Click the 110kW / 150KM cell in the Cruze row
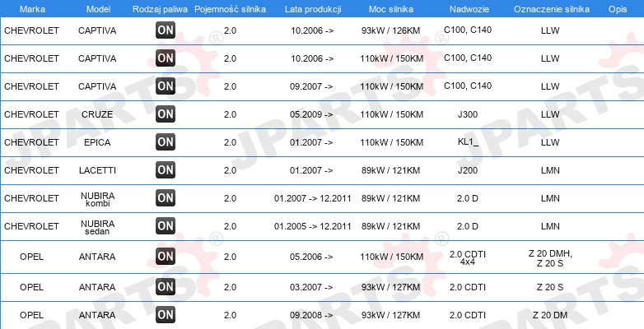The image size is (644, 329). tap(391, 114)
